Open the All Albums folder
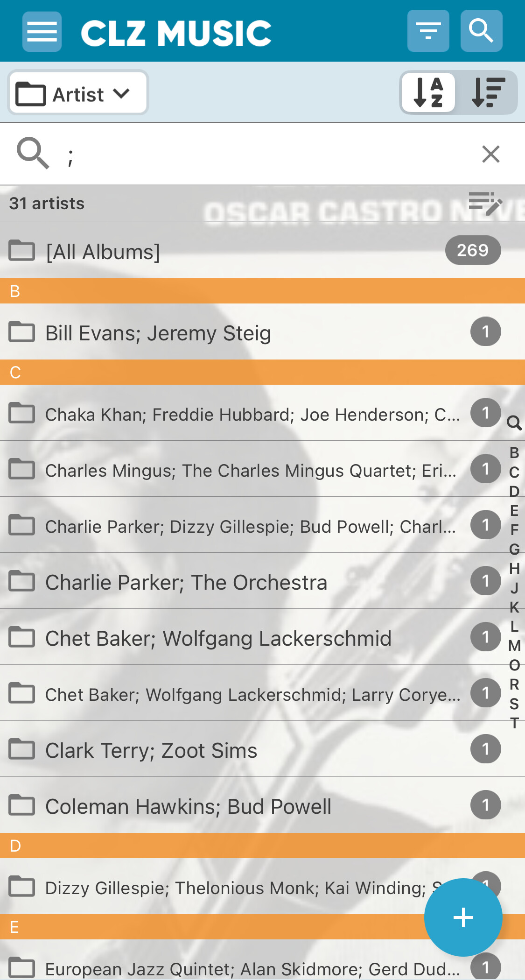The height and width of the screenshot is (980, 525). [103, 252]
